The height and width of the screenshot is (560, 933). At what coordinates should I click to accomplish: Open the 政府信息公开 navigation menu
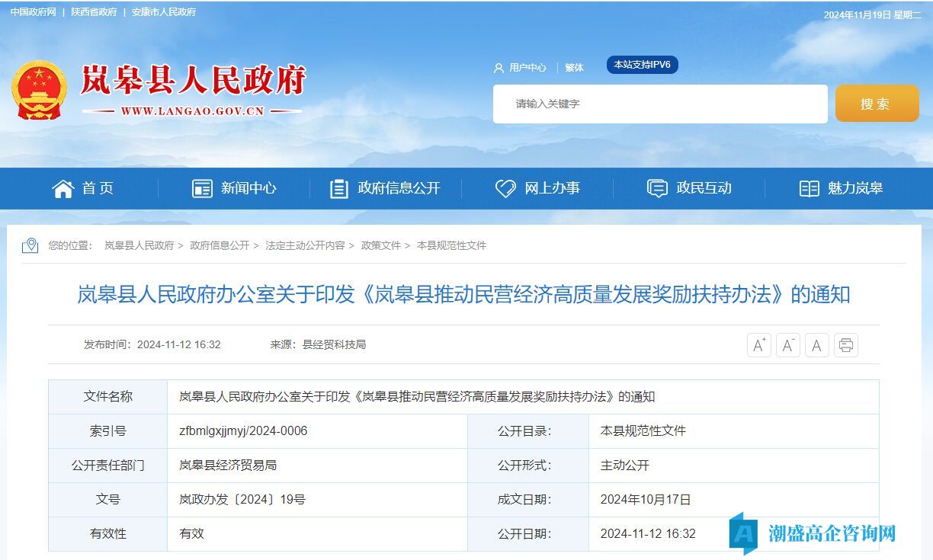pyautogui.click(x=385, y=188)
